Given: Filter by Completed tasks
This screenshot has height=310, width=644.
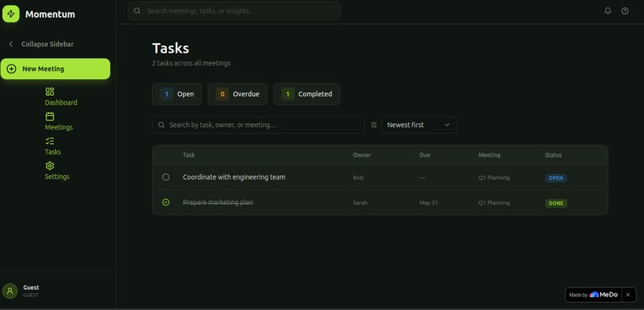Looking at the screenshot, I should coord(307,94).
